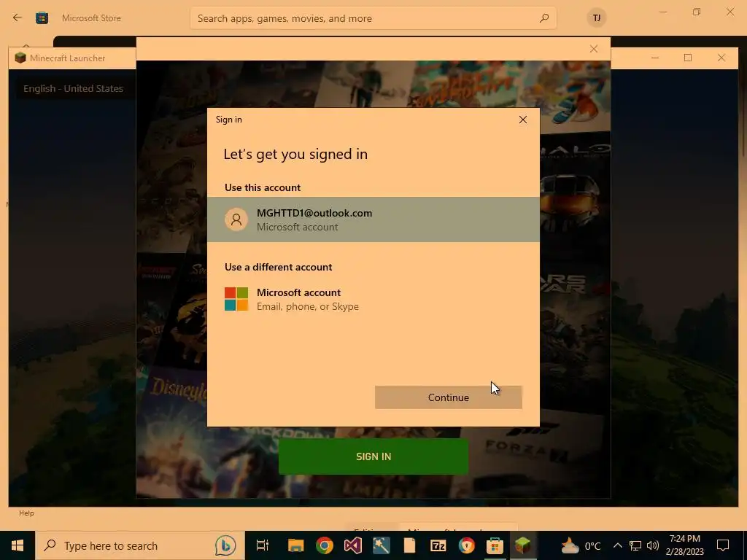
Task: Select the MGHTTD1@outlook.com account
Action: (x=373, y=219)
